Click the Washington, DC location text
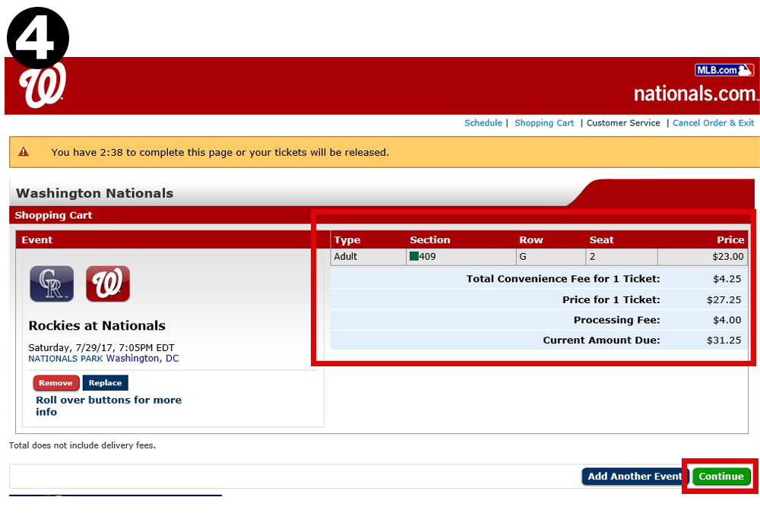This screenshot has width=760, height=532. click(x=142, y=359)
